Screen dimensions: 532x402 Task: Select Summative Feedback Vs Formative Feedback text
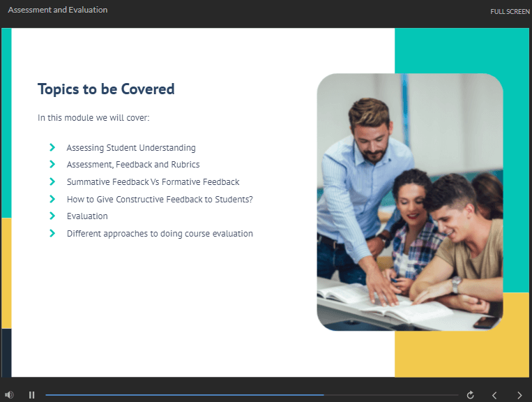tap(153, 182)
